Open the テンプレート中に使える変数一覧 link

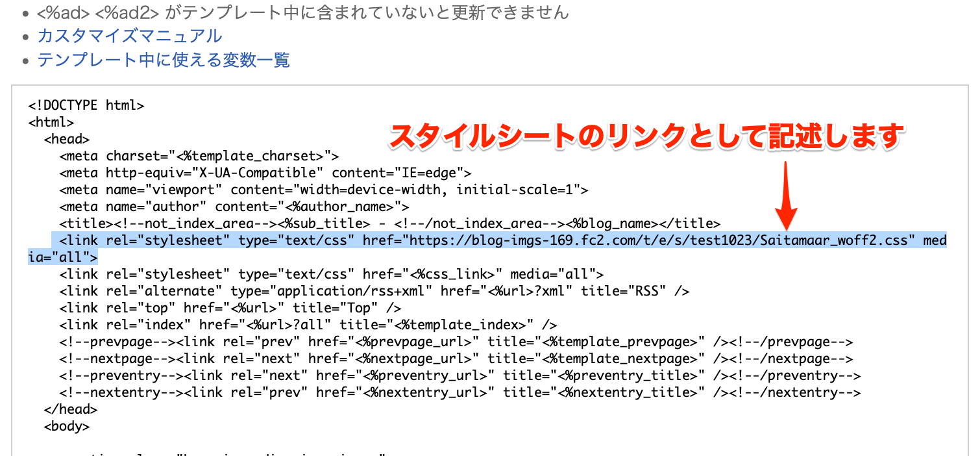[x=163, y=60]
